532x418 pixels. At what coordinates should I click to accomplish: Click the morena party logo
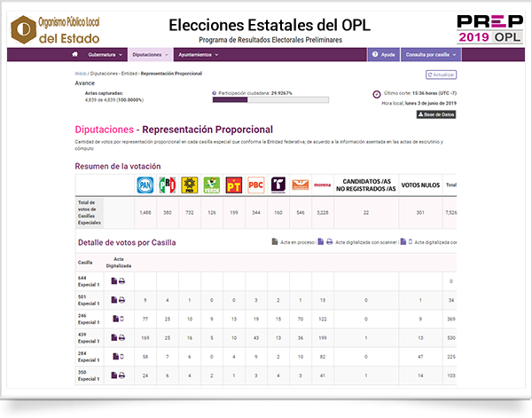(x=323, y=185)
